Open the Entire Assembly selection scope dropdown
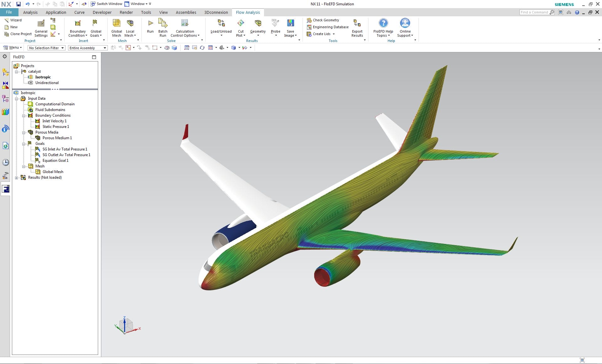 tap(104, 48)
